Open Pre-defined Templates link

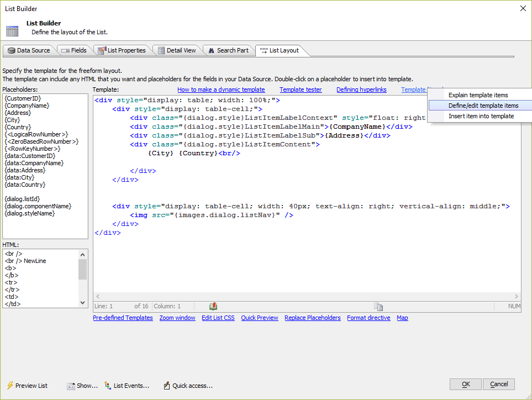(x=123, y=318)
